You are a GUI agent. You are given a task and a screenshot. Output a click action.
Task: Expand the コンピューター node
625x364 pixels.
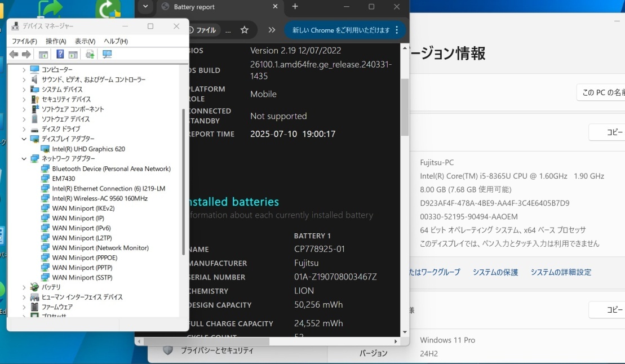pos(24,70)
